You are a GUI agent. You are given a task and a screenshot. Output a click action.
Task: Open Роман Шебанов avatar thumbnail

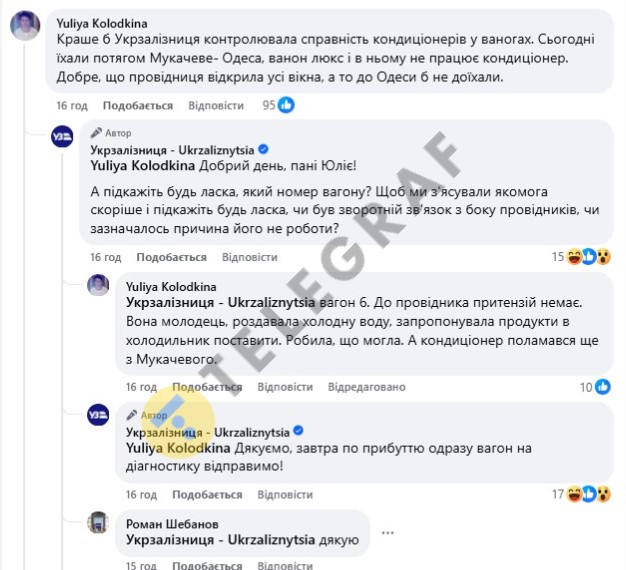(x=98, y=522)
